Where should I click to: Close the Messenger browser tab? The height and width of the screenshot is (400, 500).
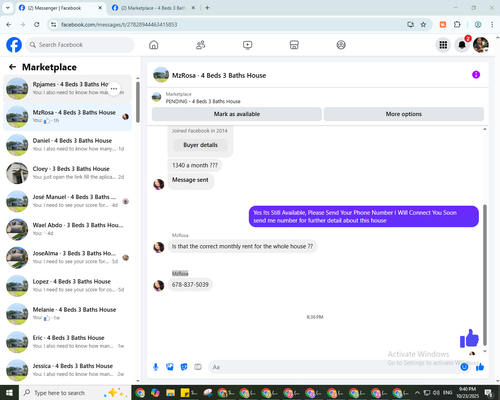[x=100, y=8]
